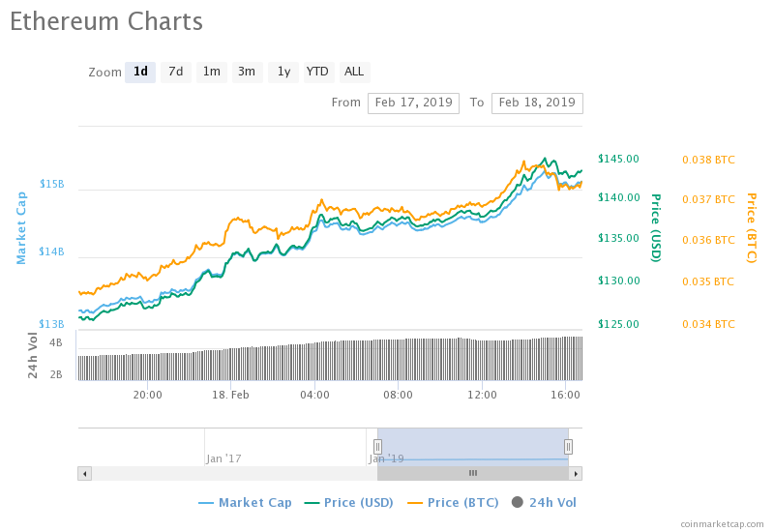This screenshot has width=774, height=532.
Task: Click the $13B market cap label
Action: [52, 324]
